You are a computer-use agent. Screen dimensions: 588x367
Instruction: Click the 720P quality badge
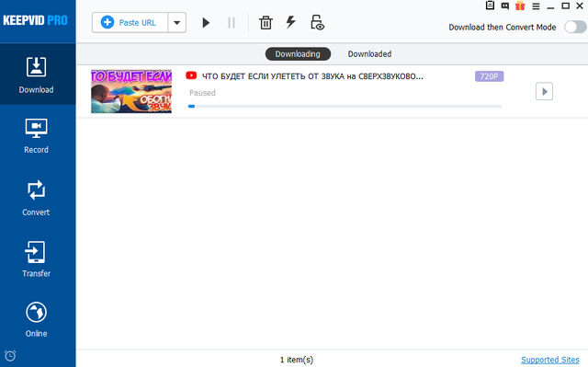pos(489,76)
